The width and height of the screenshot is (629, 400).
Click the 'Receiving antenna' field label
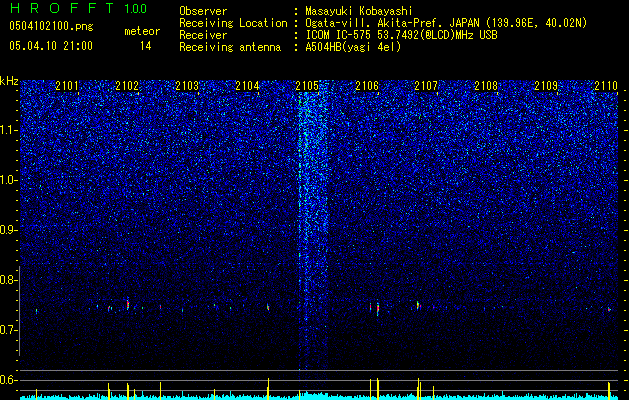(x=230, y=47)
